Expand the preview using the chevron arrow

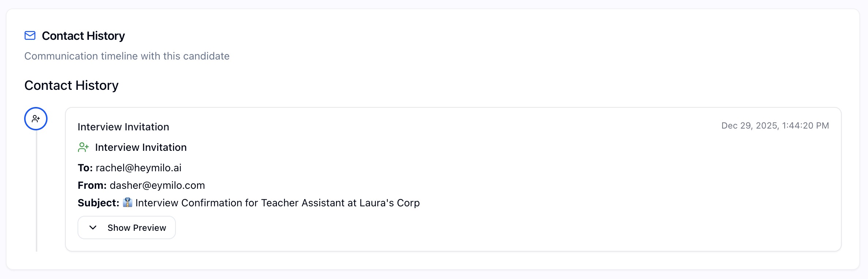pyautogui.click(x=93, y=228)
